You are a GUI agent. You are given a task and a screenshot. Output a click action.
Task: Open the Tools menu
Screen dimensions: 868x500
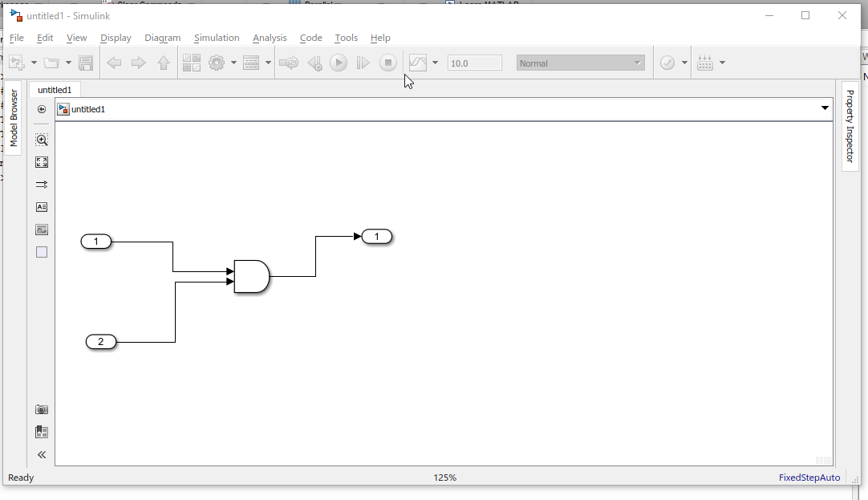346,38
